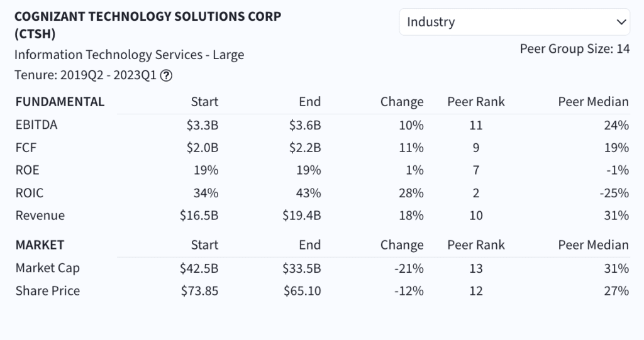Click the ROE row label
The width and height of the screenshot is (644, 340).
(27, 170)
